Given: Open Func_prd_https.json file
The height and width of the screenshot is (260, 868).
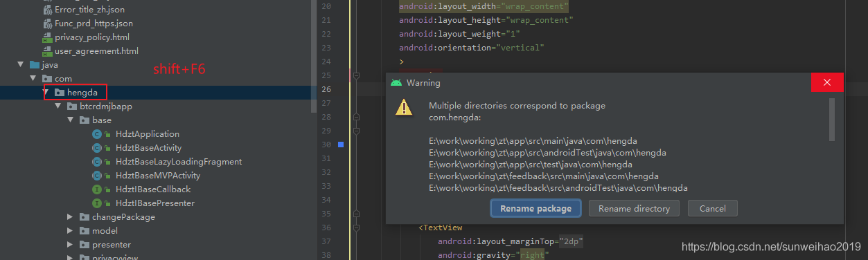Looking at the screenshot, I should (94, 24).
